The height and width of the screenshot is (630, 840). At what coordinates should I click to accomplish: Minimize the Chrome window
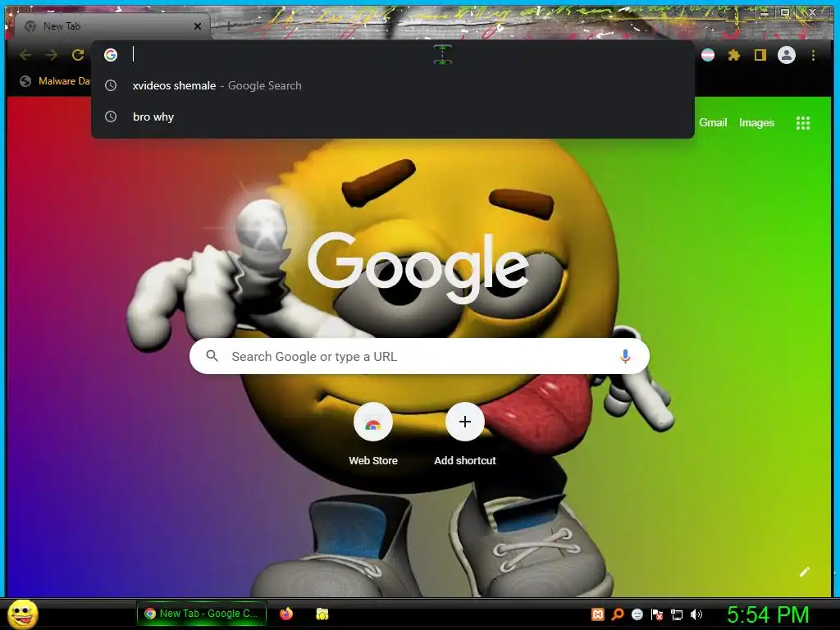tap(764, 12)
